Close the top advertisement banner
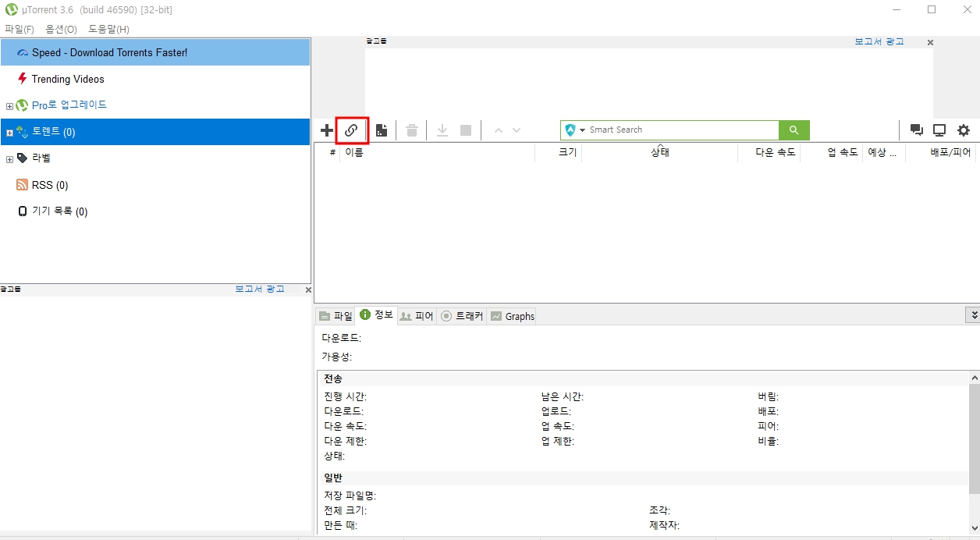This screenshot has width=980, height=540. coord(930,43)
